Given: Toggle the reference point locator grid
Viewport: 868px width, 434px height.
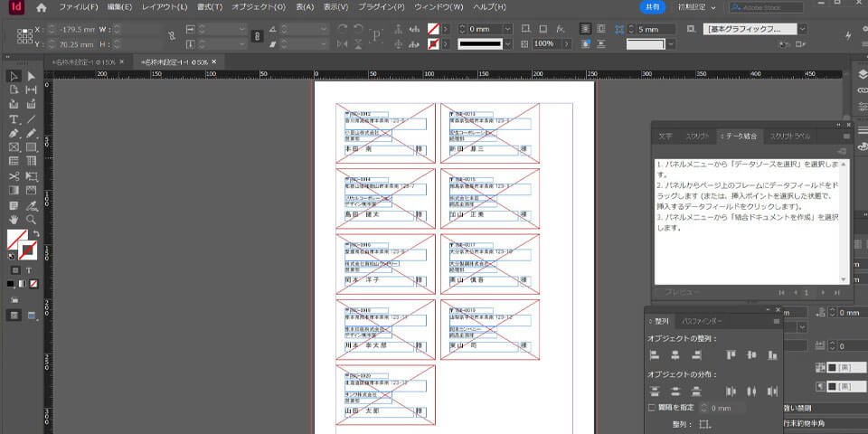Looking at the screenshot, I should 23,36.
